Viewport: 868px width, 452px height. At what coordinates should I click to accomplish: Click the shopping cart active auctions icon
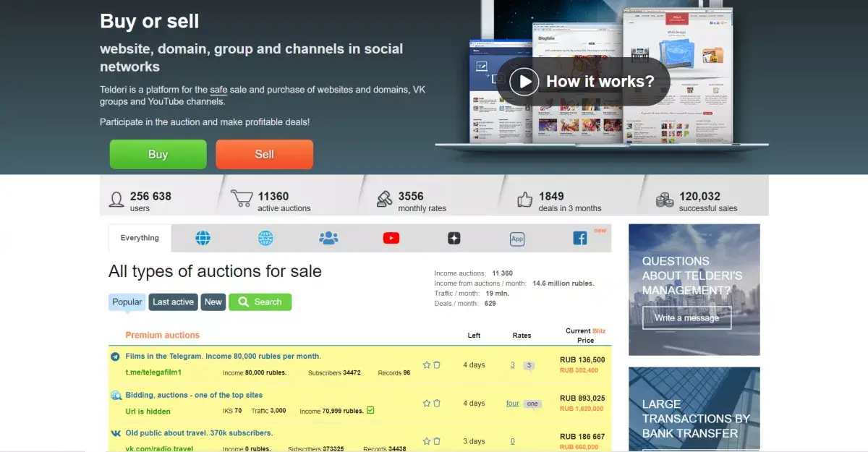tap(242, 199)
